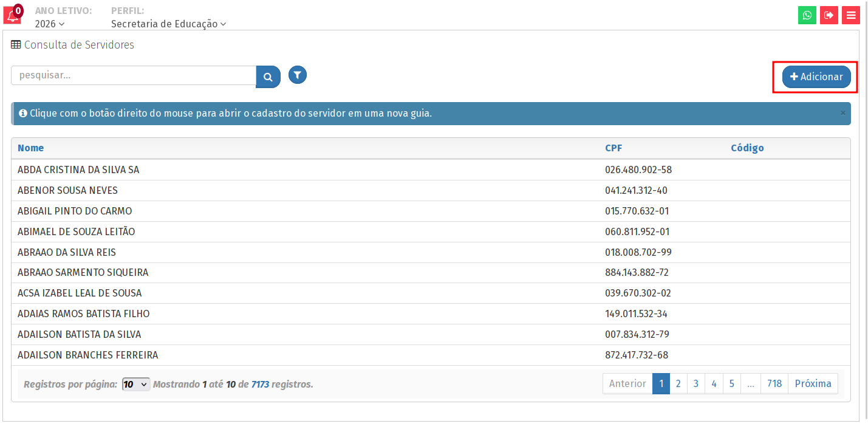This screenshot has width=868, height=432.
Task: Click the magnifying glass search button
Action: point(268,77)
